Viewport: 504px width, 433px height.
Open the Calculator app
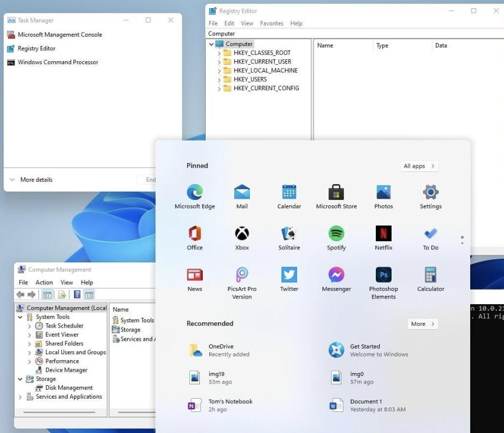[x=431, y=275]
